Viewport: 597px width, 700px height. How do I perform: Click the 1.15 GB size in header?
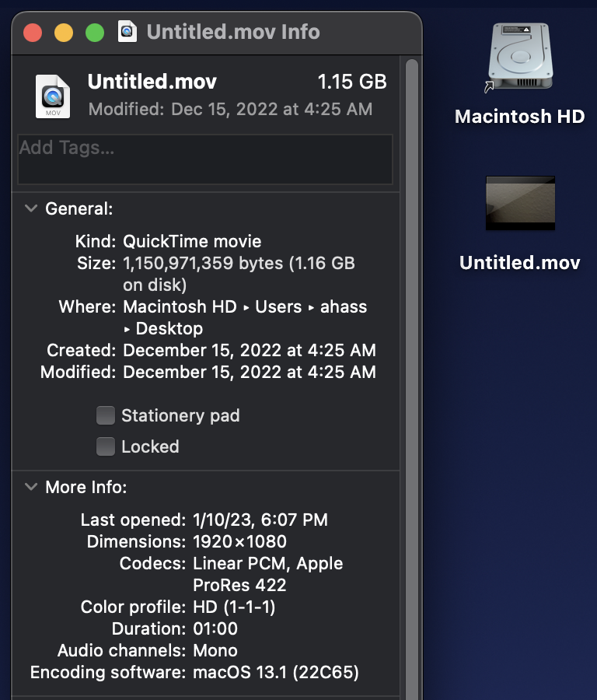click(352, 82)
